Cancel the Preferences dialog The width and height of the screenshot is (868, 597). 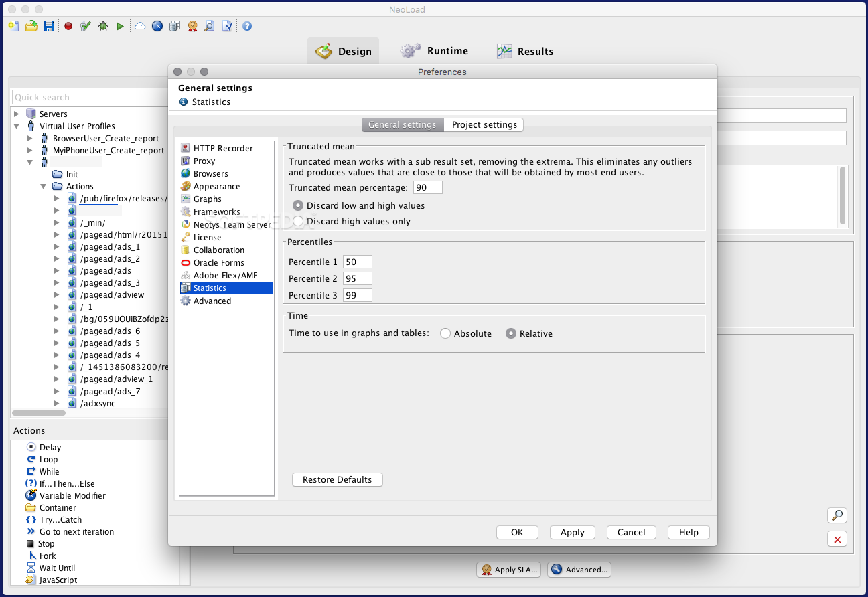click(x=632, y=532)
